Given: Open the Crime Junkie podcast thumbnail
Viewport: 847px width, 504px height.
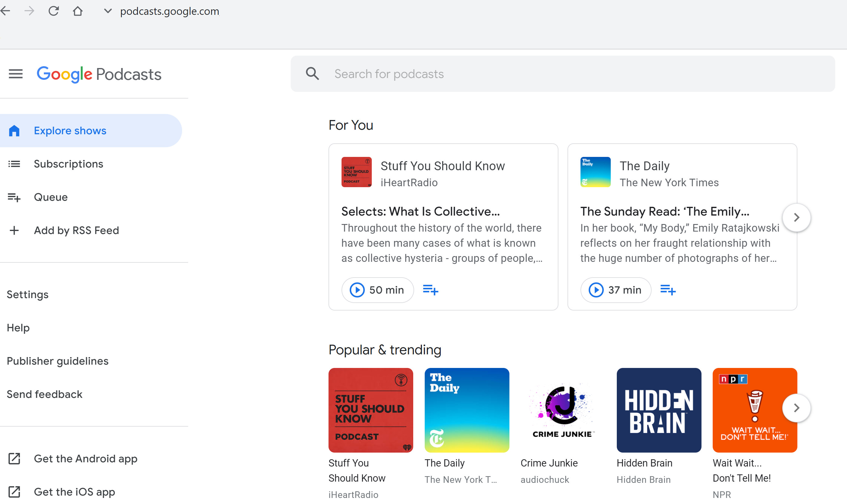Looking at the screenshot, I should point(563,410).
